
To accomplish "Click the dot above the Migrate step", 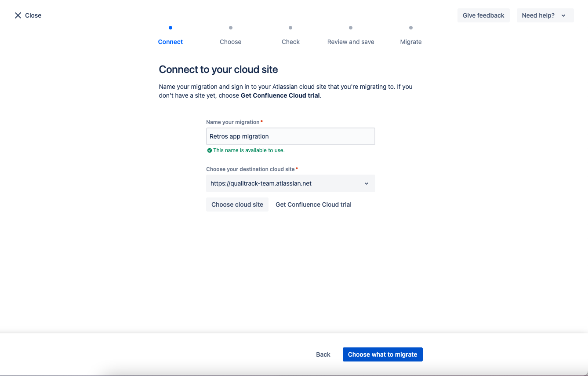I will click(411, 28).
